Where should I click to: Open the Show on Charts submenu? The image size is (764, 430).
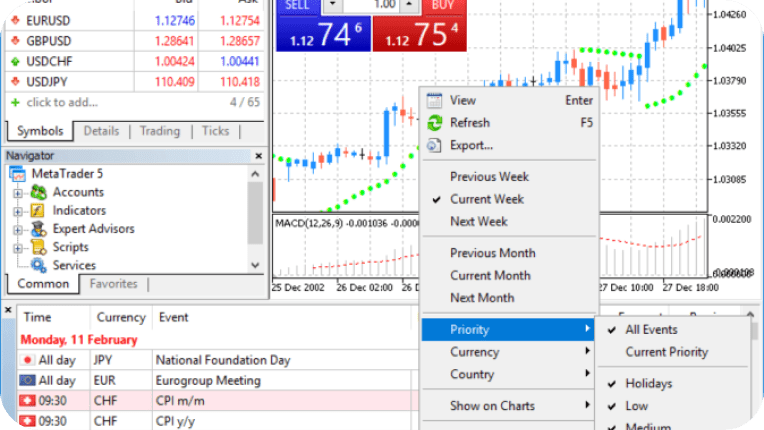coord(509,406)
